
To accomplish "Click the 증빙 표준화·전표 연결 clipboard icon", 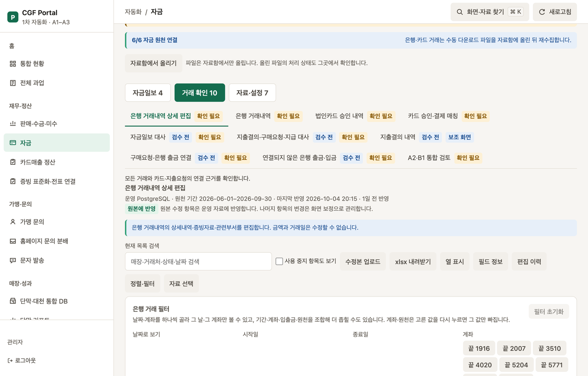I will pos(13,181).
